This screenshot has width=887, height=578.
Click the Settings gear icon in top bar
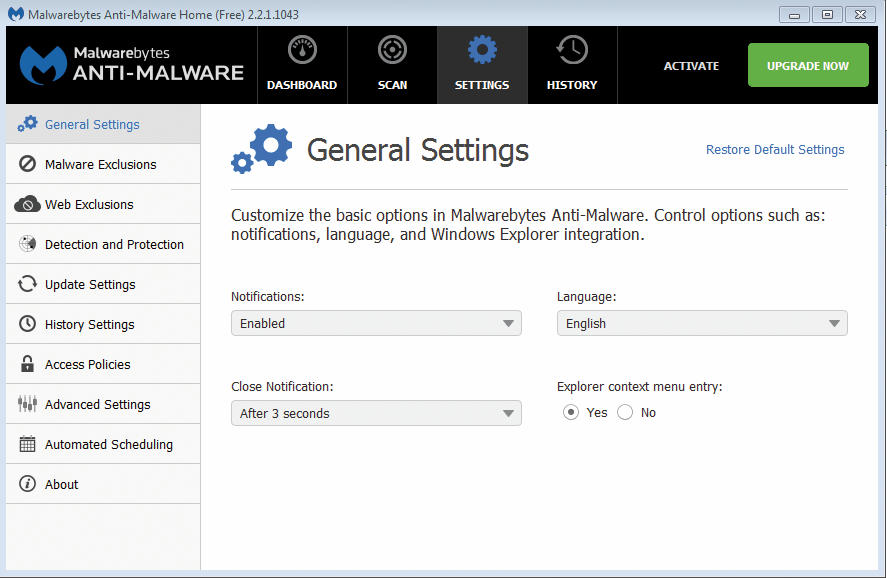tap(482, 50)
